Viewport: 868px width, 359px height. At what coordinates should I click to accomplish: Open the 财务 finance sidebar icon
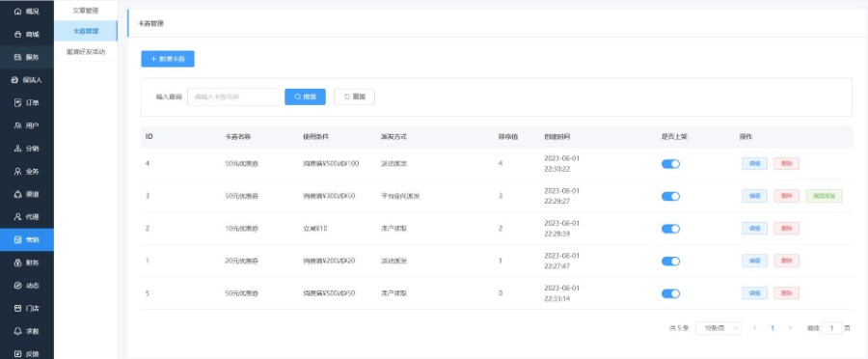(17, 262)
